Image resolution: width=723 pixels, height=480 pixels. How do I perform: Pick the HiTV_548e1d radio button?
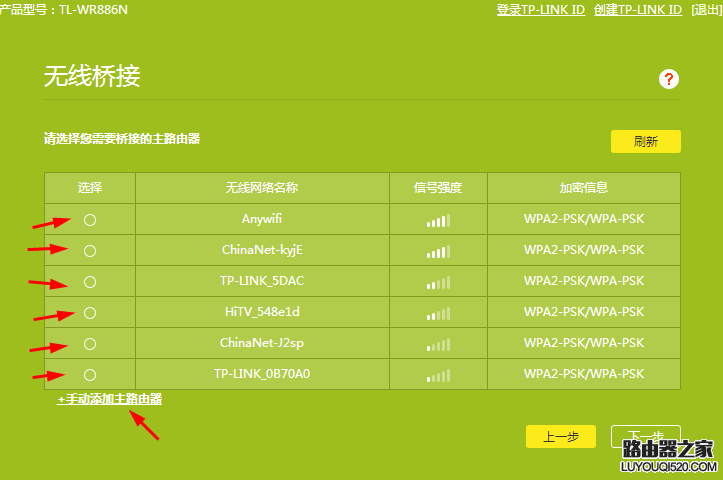coord(90,313)
